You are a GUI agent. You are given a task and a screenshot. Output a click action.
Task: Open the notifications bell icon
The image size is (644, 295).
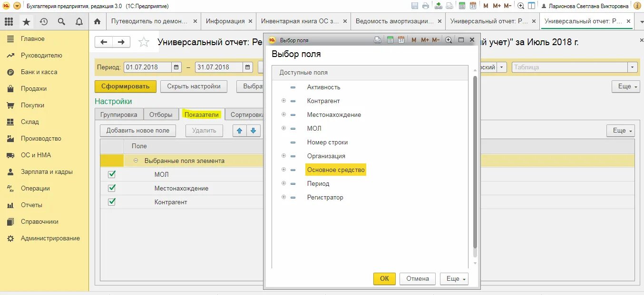[79, 22]
